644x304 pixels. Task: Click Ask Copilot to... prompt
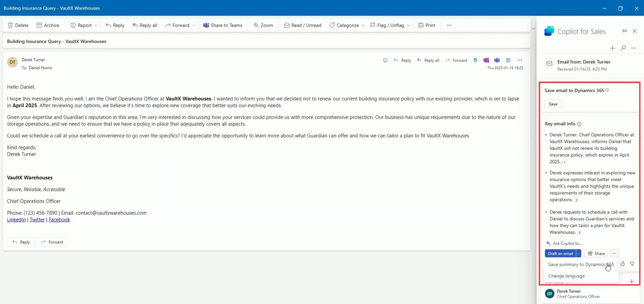564,243
